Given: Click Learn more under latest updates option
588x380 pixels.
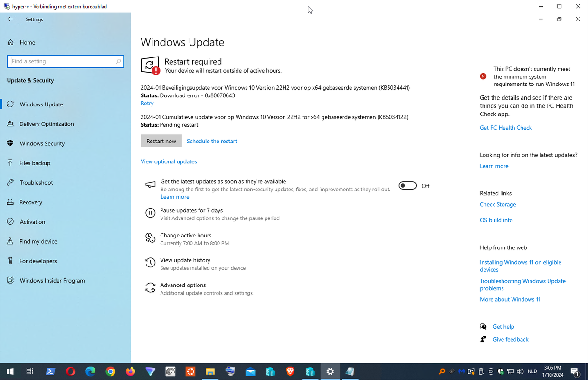Looking at the screenshot, I should 175,197.
